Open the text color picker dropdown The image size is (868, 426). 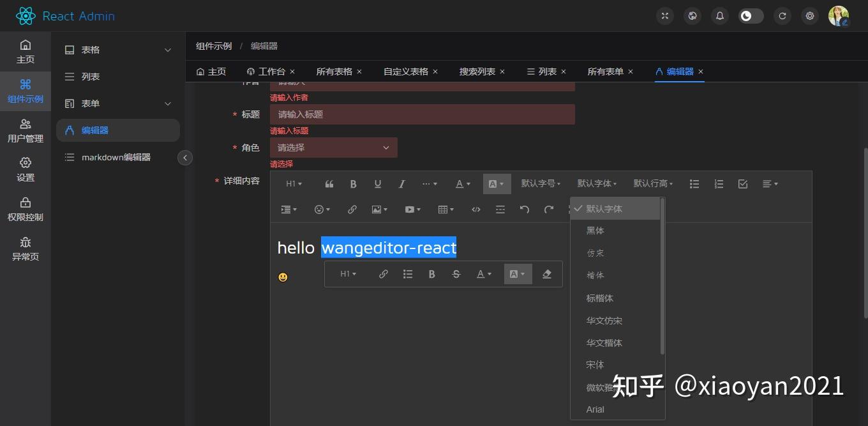tap(462, 183)
